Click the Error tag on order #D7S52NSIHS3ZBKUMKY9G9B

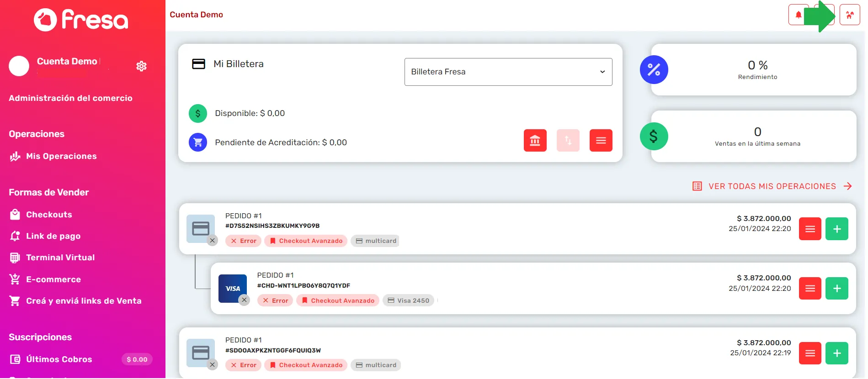click(243, 241)
